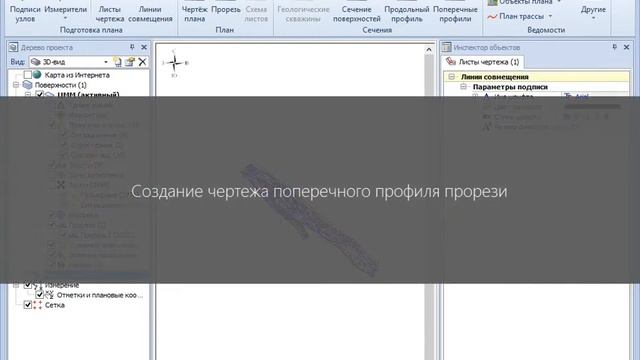The image size is (640, 360).
Task: Open the Измерители ribbon dropdown
Action: [65, 13]
